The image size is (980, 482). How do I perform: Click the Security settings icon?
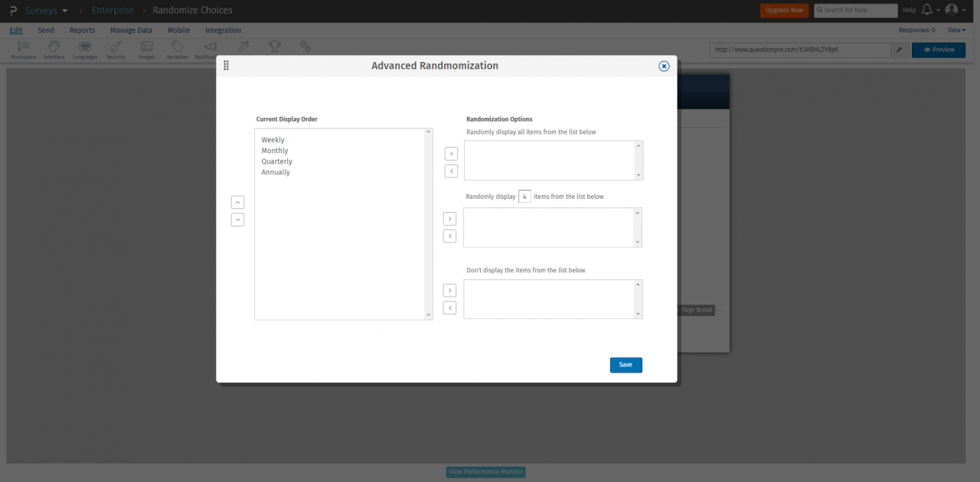tap(115, 49)
